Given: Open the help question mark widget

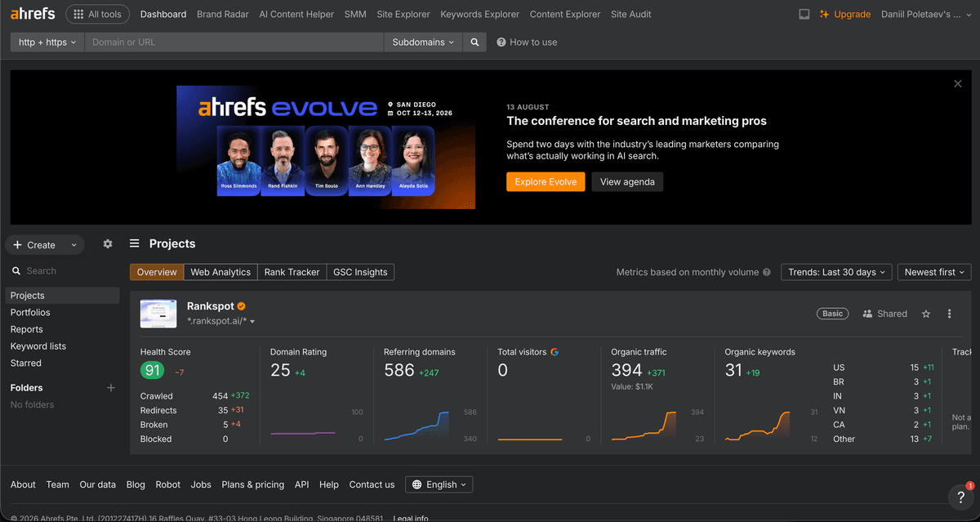Looking at the screenshot, I should 960,496.
